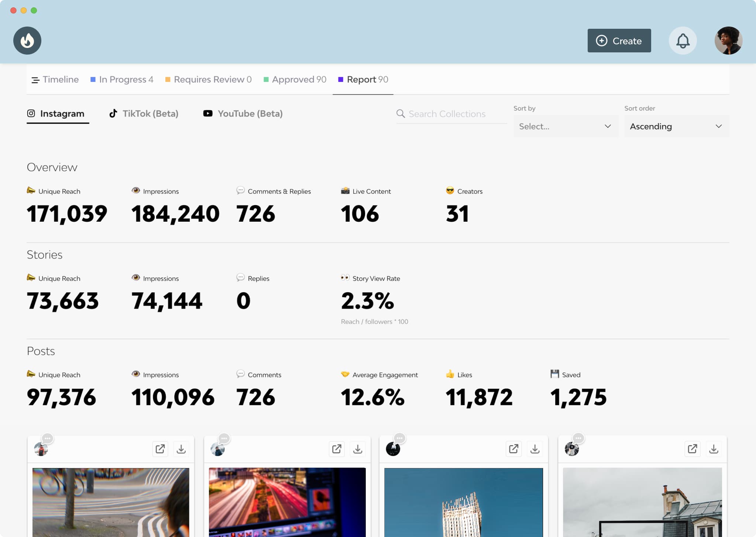
Task: Download the second post's media
Action: 357,449
